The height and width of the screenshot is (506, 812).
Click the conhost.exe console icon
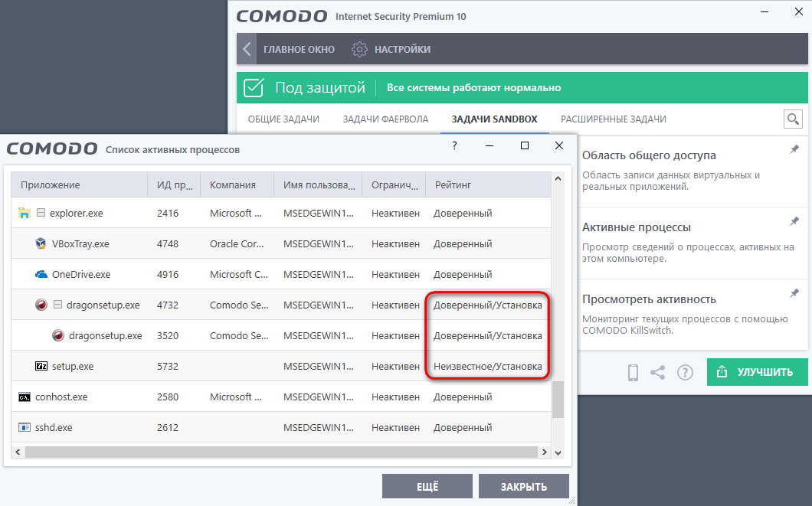(x=24, y=397)
